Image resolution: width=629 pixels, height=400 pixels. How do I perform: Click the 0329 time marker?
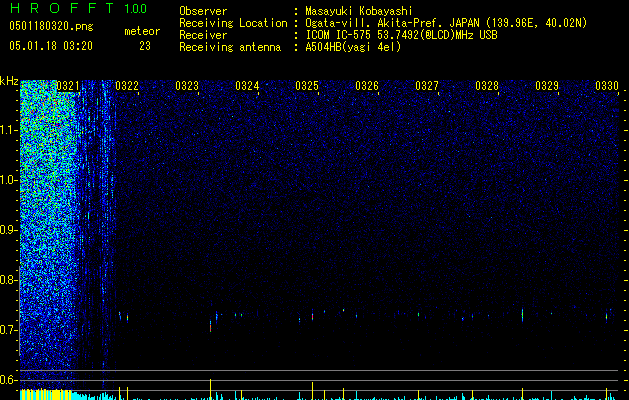click(547, 86)
